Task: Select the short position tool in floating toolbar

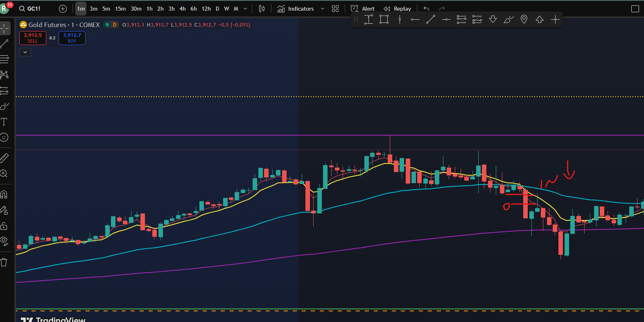Action: point(477,19)
